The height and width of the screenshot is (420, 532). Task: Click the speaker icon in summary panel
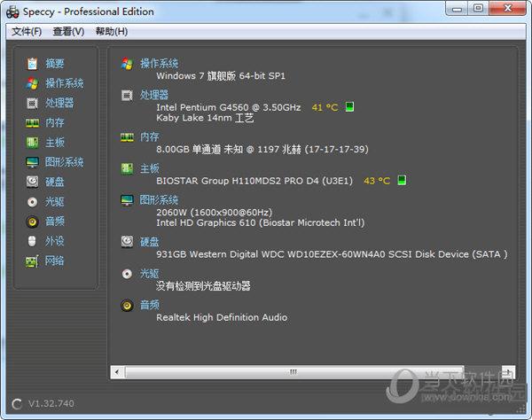[127, 306]
